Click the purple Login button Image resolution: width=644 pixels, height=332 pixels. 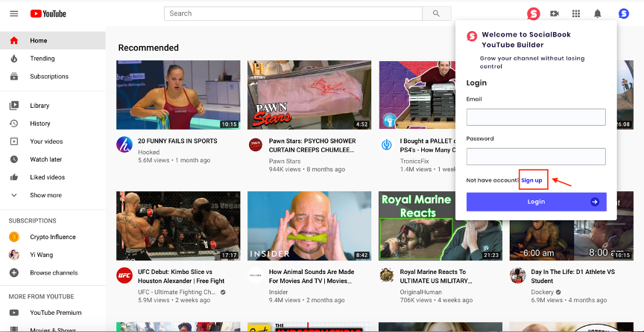point(537,202)
